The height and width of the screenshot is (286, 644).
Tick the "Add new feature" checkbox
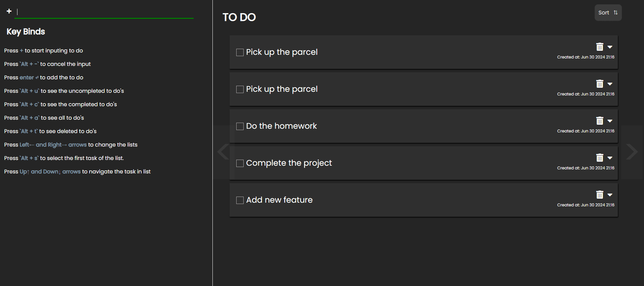(x=240, y=200)
